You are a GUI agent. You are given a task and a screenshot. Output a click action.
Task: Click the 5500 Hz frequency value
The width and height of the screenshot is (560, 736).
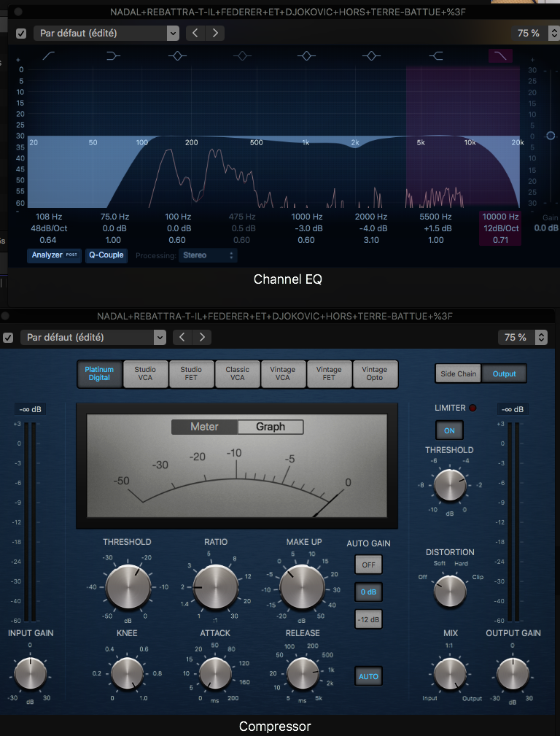click(x=435, y=217)
